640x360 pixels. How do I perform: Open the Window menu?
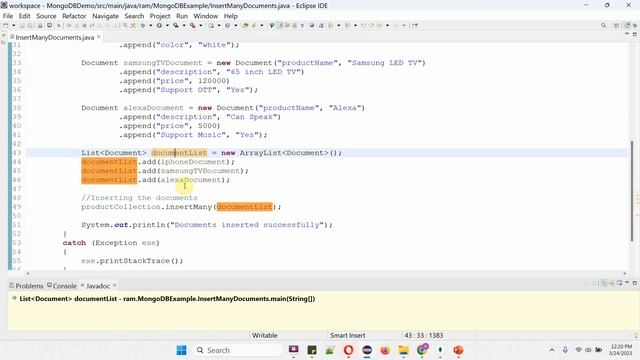pyautogui.click(x=205, y=16)
